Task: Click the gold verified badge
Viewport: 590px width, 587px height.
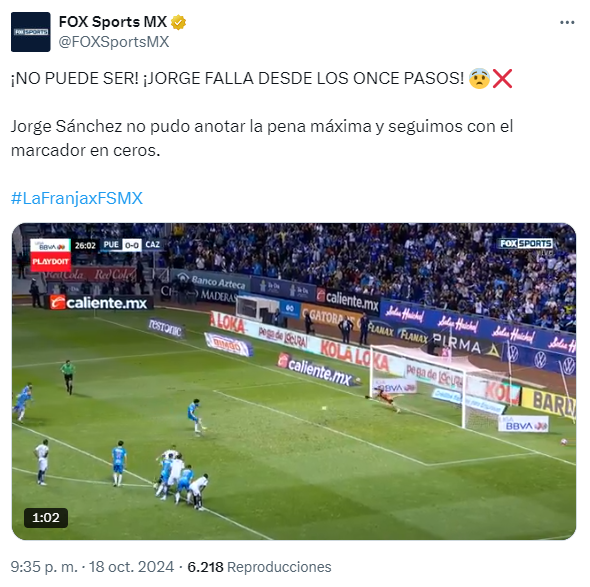Action: (x=179, y=23)
